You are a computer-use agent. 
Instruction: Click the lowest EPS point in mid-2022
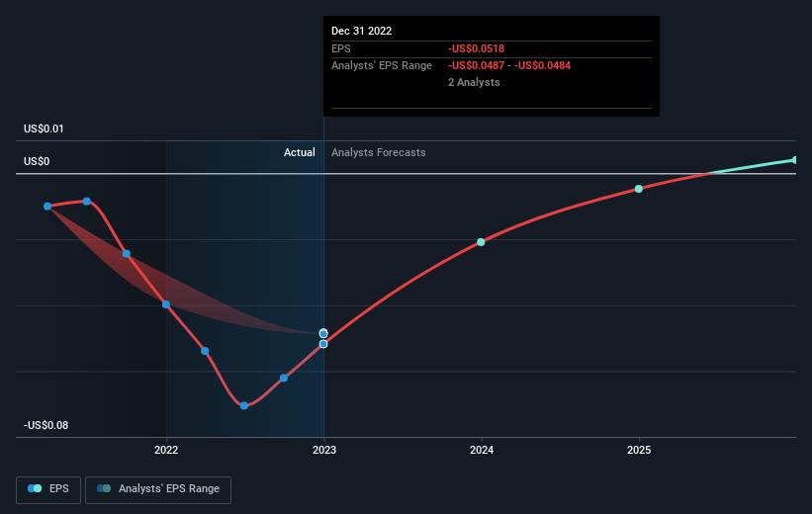244,406
